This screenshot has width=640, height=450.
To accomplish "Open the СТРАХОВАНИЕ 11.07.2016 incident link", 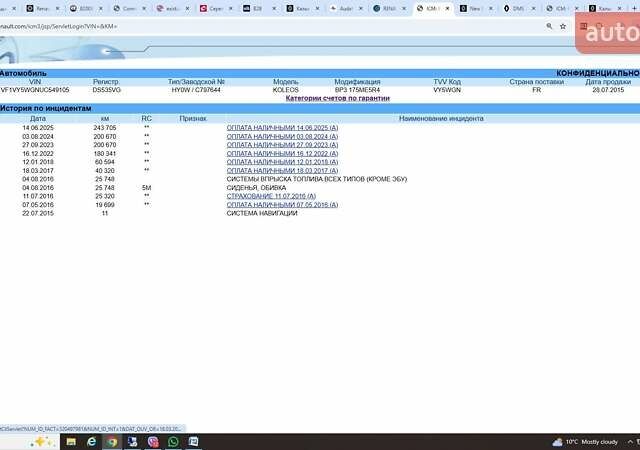I will [x=272, y=196].
